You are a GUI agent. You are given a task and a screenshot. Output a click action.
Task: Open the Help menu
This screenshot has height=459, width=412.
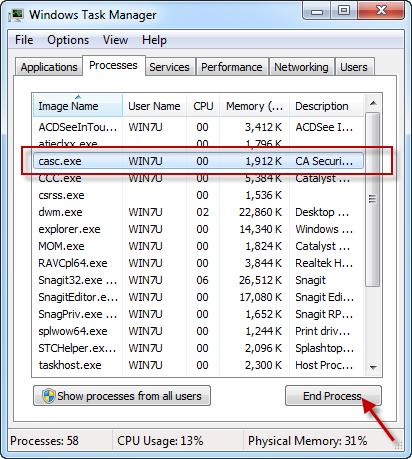[x=154, y=40]
